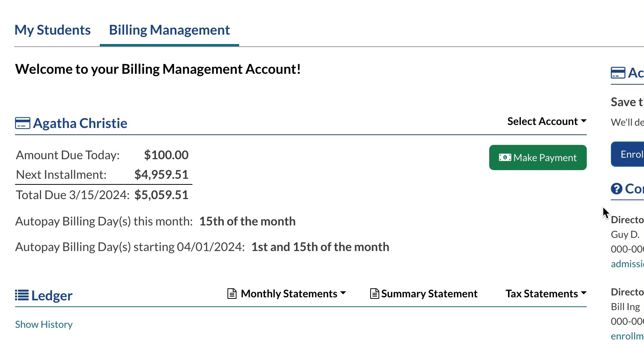Click the card icon beside Agatha Christie
The width and height of the screenshot is (644, 347).
point(23,123)
